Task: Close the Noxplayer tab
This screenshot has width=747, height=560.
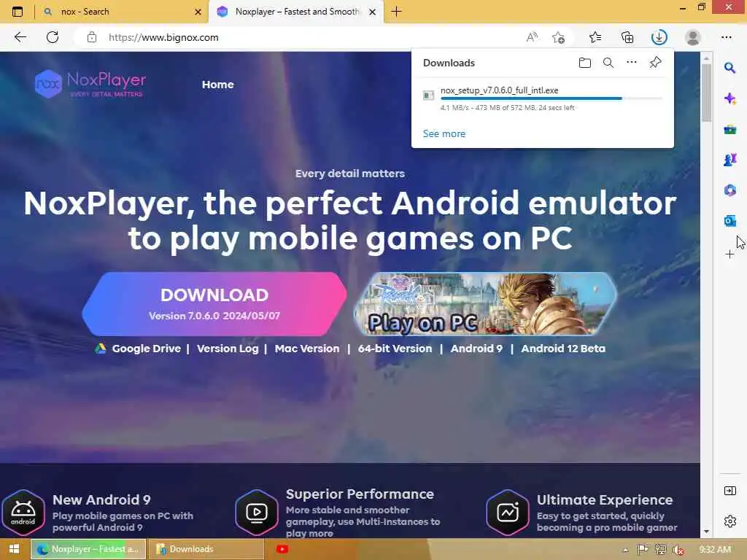Action: point(373,12)
